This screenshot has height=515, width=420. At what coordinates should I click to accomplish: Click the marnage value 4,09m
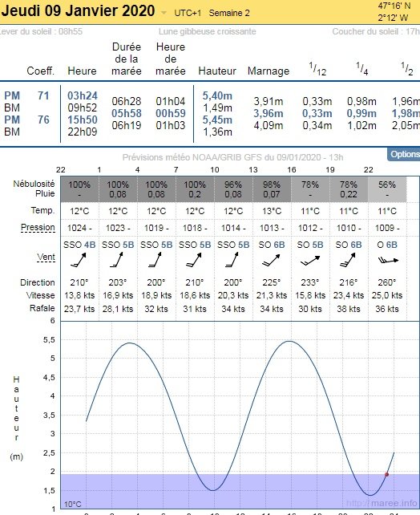pyautogui.click(x=269, y=125)
